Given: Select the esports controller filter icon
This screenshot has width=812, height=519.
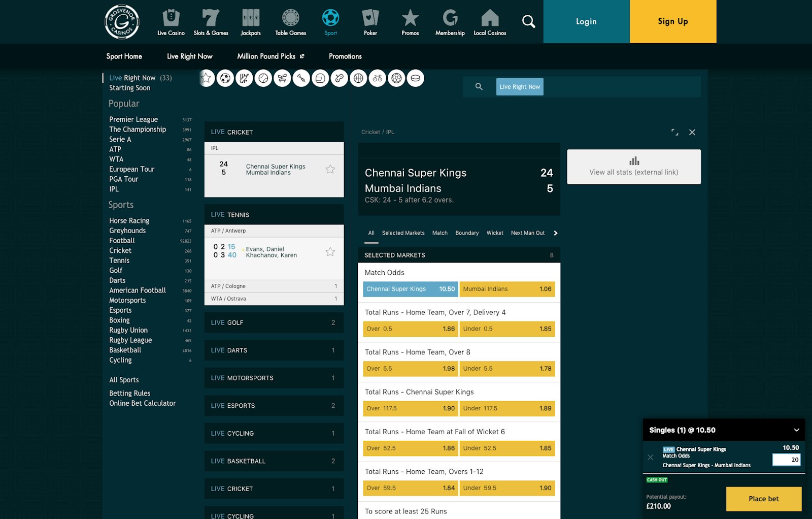Looking at the screenshot, I should coord(339,78).
